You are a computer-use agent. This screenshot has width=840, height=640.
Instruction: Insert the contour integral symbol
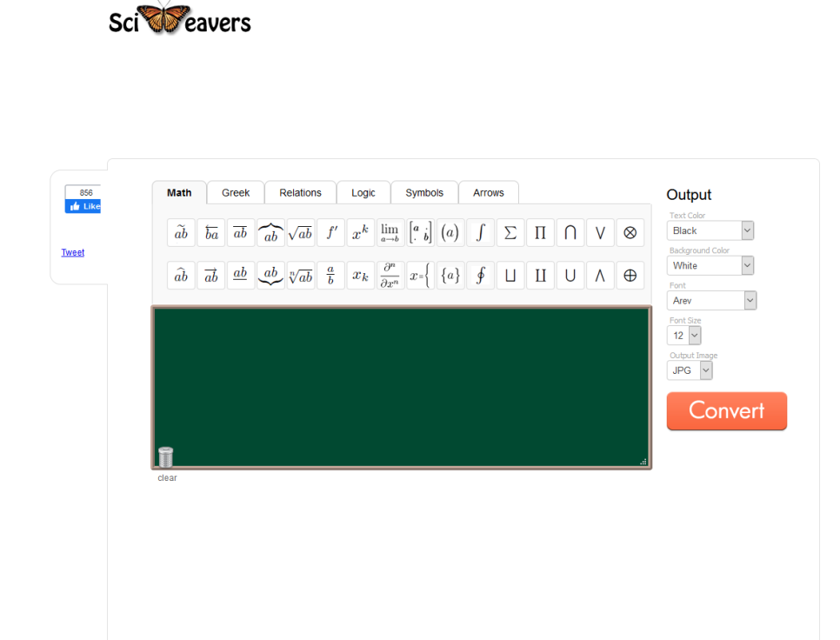coord(480,276)
